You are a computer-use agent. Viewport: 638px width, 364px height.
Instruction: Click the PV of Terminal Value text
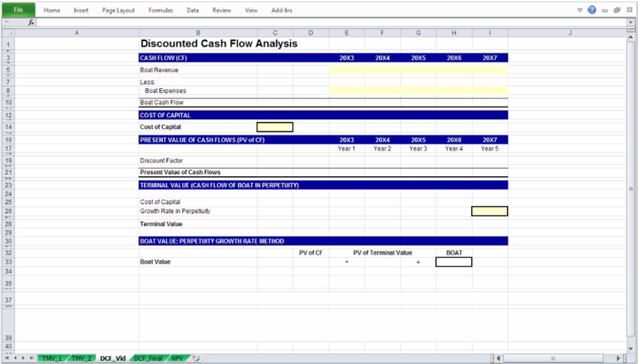tap(382, 253)
